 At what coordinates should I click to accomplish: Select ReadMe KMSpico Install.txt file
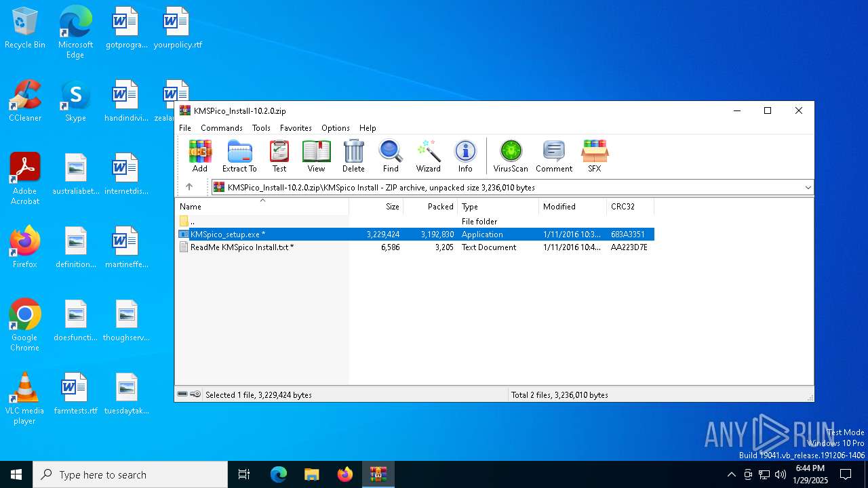(x=415, y=247)
